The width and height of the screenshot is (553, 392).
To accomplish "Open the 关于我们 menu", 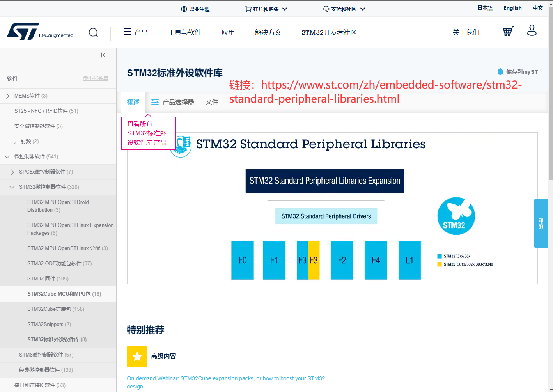I will click(x=466, y=32).
